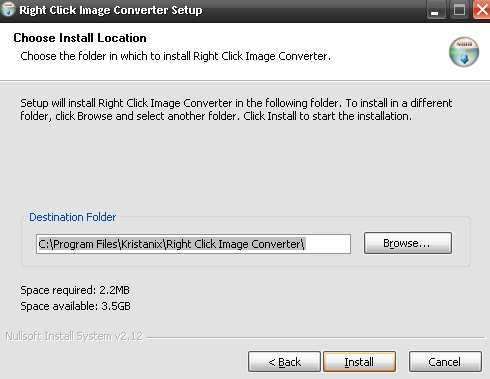Click the Destination Folder group label
The height and width of the screenshot is (379, 490).
[x=73, y=217]
